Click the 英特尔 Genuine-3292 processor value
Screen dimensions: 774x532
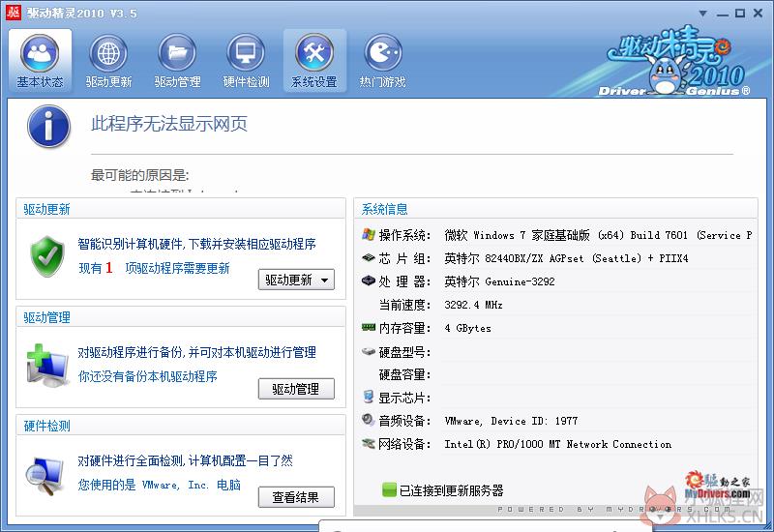point(499,281)
